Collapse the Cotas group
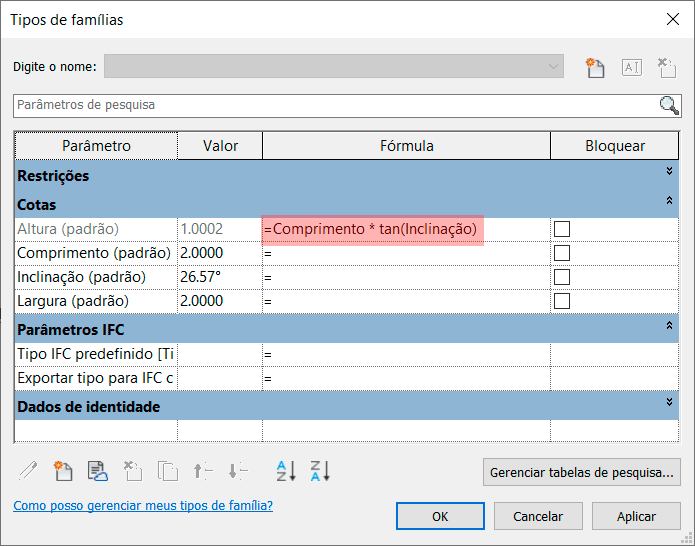695x546 pixels. 670,200
